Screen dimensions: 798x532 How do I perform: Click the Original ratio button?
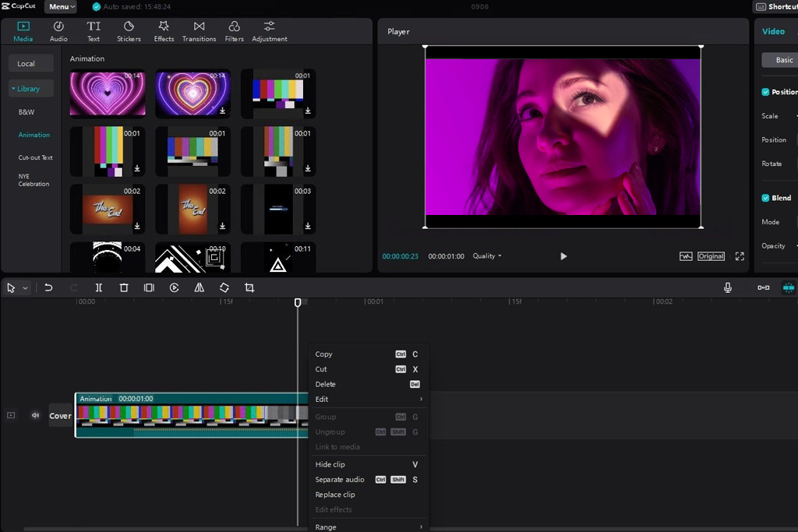click(x=711, y=256)
